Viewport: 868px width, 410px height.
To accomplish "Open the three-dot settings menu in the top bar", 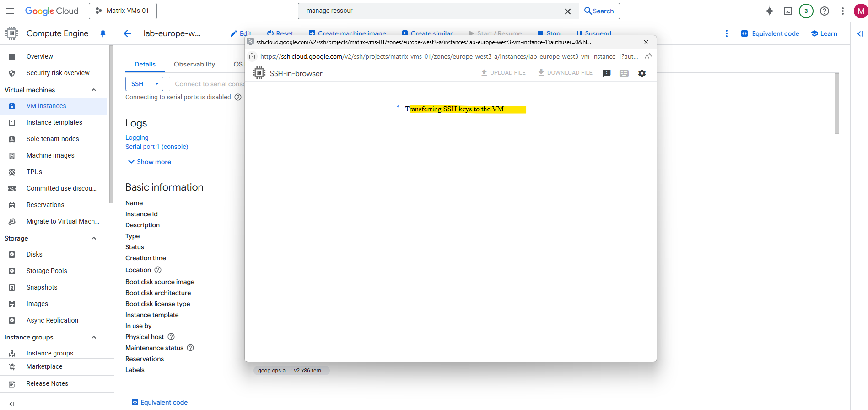I will [x=843, y=11].
